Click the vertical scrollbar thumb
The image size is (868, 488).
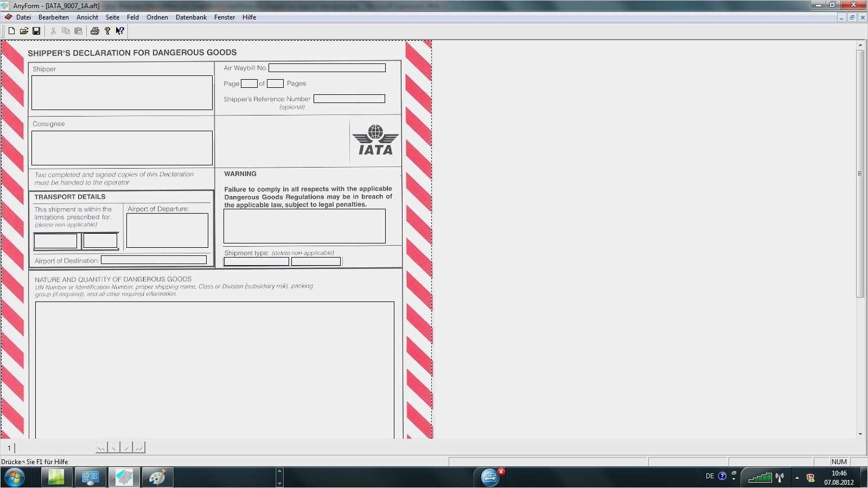860,174
